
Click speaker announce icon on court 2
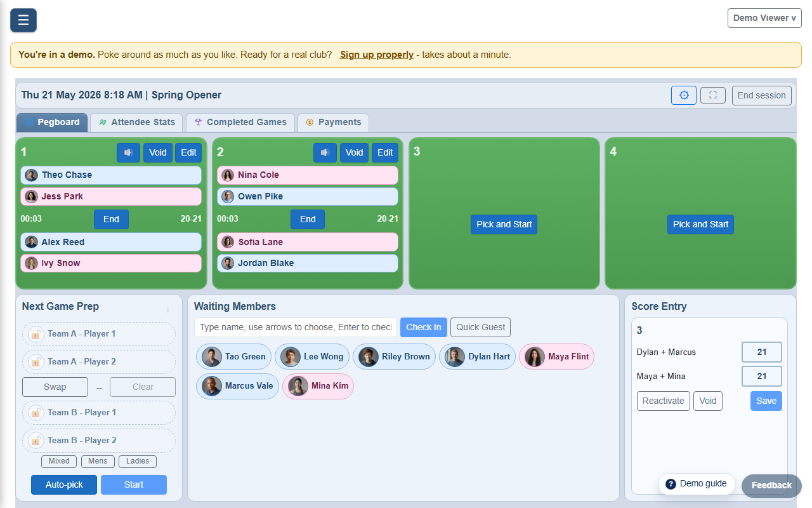(x=325, y=152)
